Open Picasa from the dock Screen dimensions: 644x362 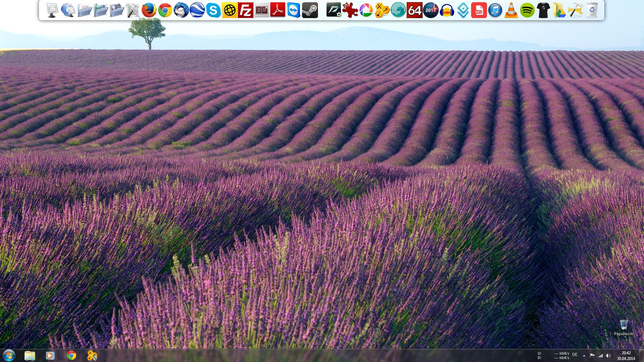pos(366,10)
